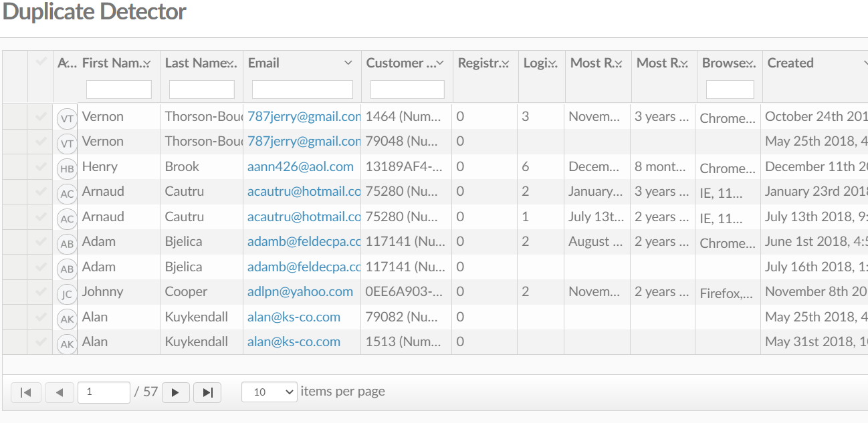Select Johnny Cooper's JC avatar
This screenshot has height=423, width=868.
click(x=66, y=291)
